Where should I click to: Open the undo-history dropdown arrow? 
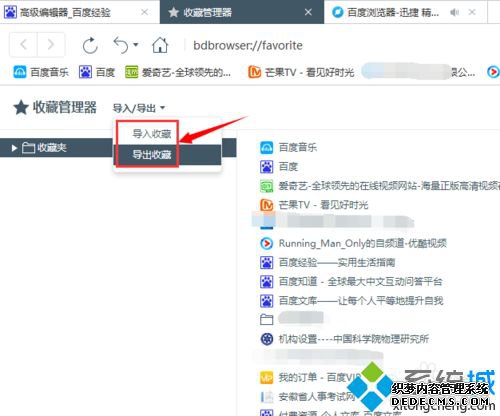[x=136, y=44]
